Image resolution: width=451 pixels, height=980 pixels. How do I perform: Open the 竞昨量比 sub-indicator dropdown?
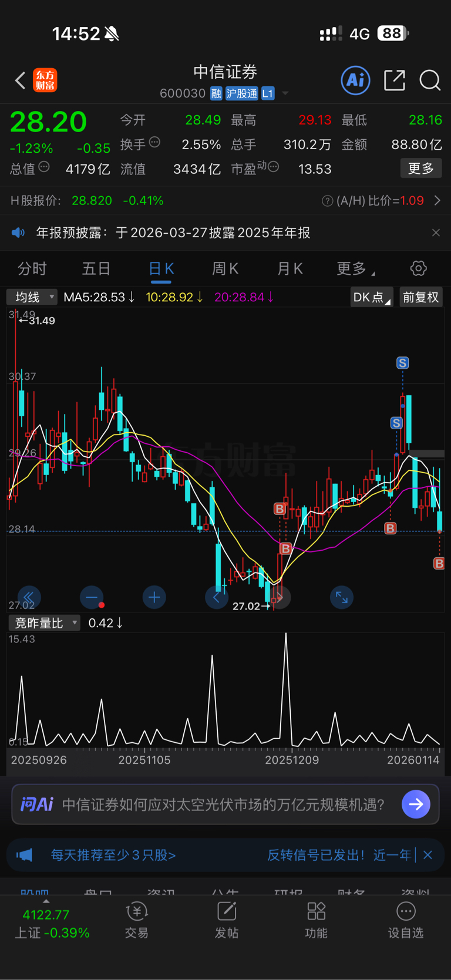click(43, 623)
